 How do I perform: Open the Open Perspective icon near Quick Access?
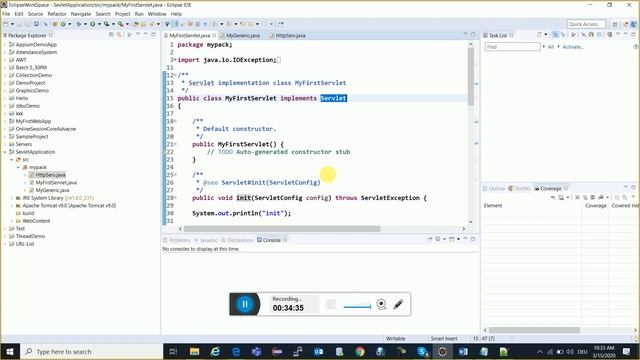point(615,24)
